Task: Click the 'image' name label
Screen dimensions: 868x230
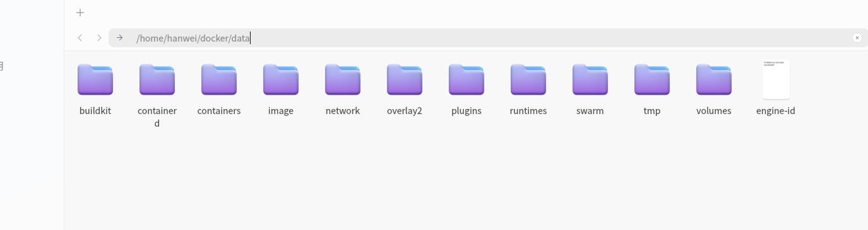Action: tap(281, 111)
